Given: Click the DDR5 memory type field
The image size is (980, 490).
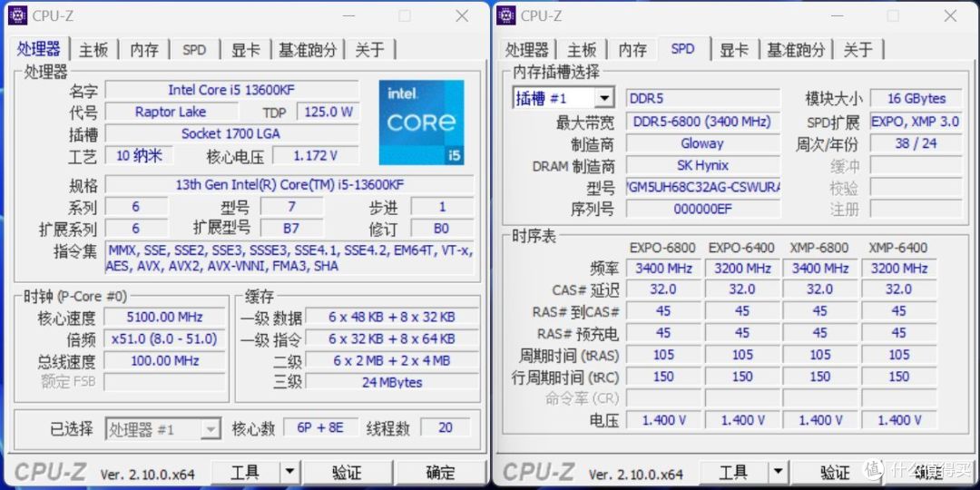Looking at the screenshot, I should [703, 98].
